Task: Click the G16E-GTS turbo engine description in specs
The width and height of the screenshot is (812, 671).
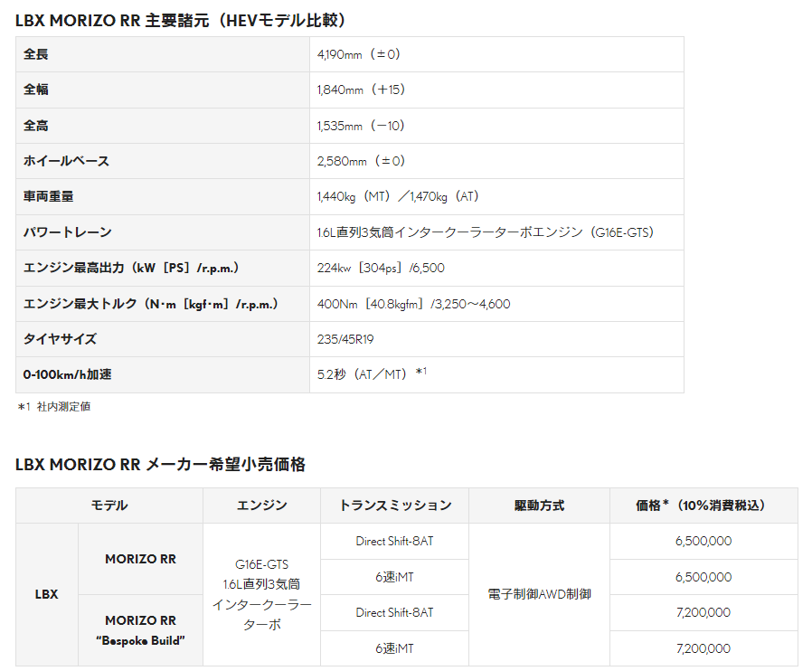Action: [x=485, y=232]
